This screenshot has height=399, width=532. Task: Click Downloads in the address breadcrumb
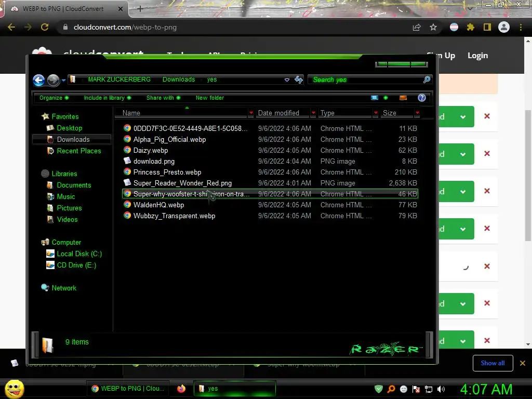point(179,79)
